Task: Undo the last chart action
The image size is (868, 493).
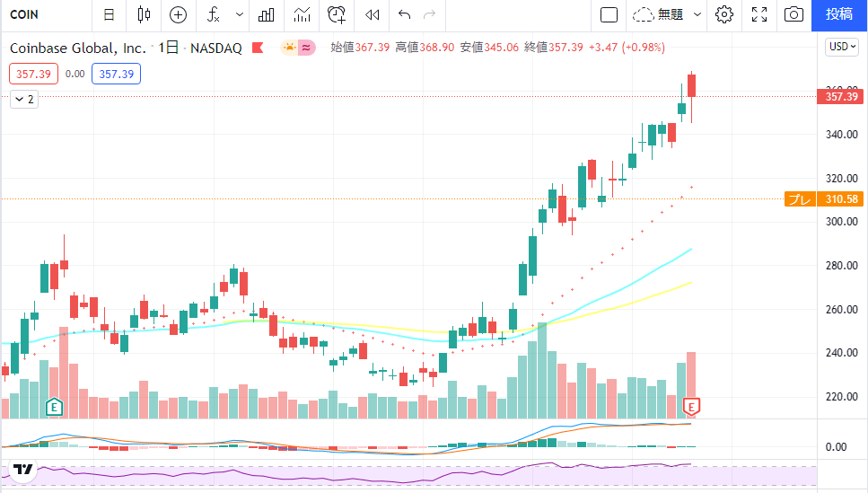Action: (404, 15)
